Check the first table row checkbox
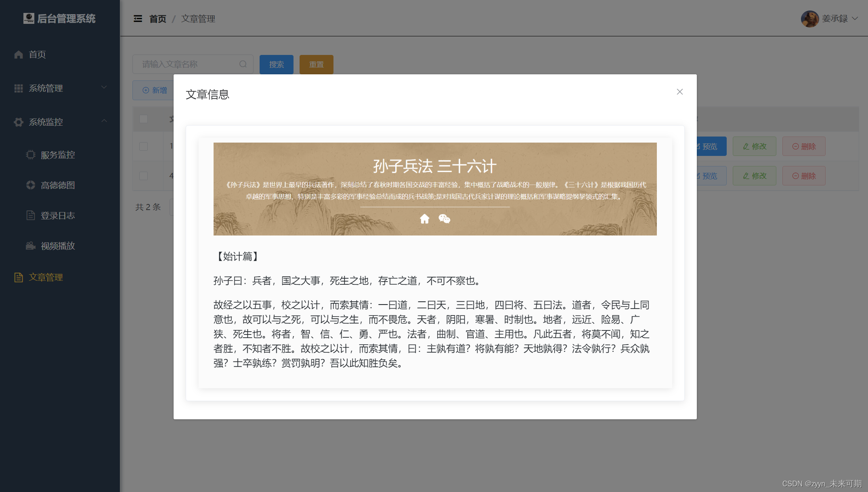Viewport: 868px width, 492px height. (x=143, y=146)
